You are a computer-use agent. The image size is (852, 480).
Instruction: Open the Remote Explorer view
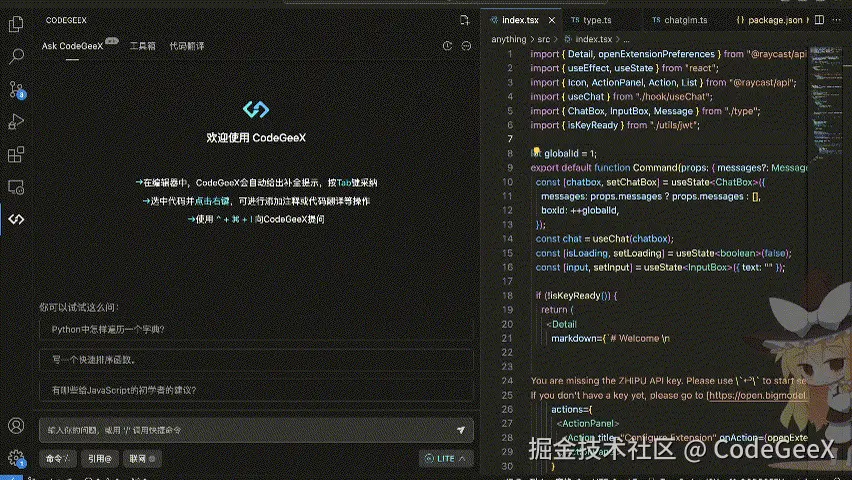16,187
